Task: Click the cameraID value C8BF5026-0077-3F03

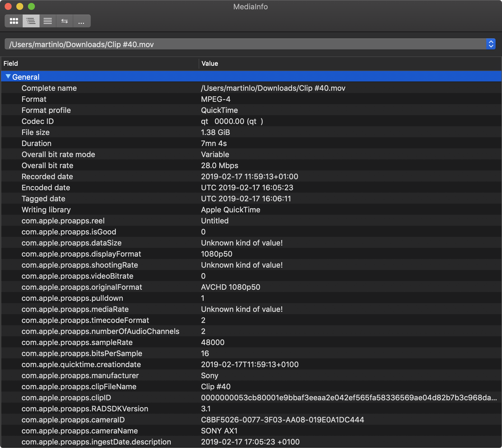Action: tap(282, 420)
